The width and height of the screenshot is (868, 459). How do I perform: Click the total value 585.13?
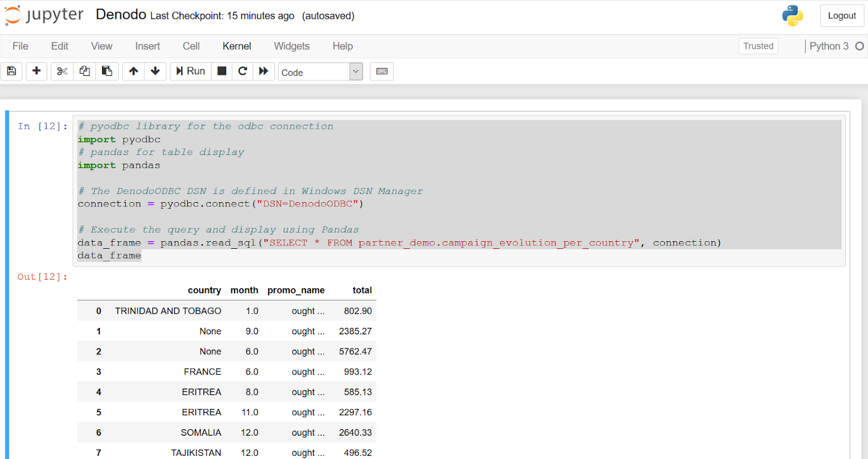click(358, 392)
